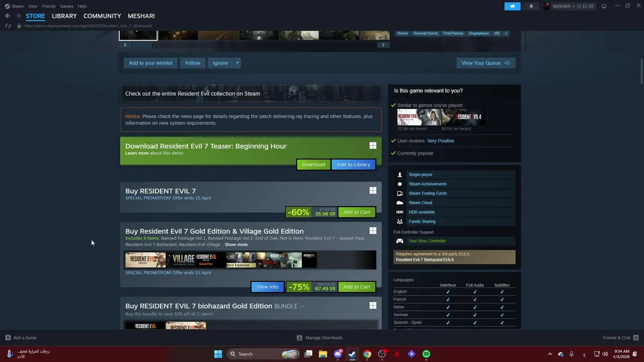The width and height of the screenshot is (644, 362).
Task: Click the Ignore button
Action: pos(220,63)
